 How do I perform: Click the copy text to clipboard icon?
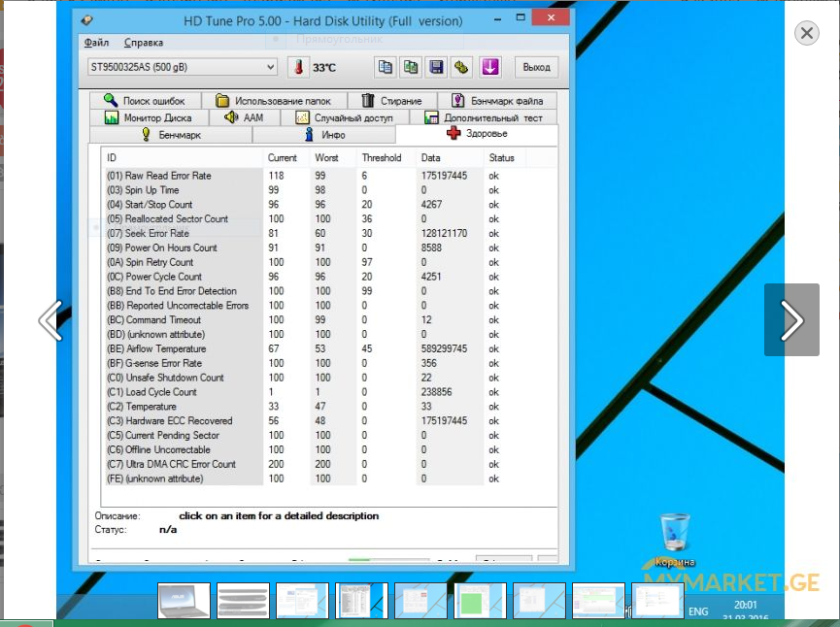pos(386,67)
